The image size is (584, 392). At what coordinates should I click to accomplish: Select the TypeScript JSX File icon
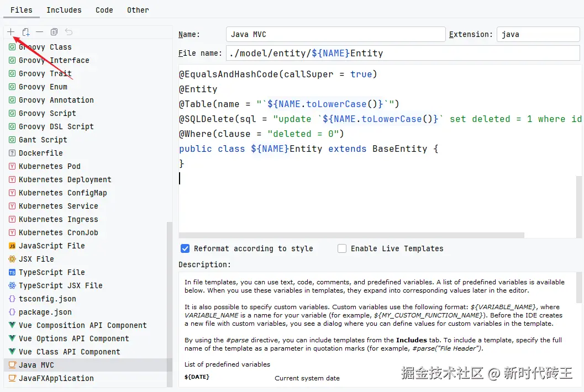point(12,285)
